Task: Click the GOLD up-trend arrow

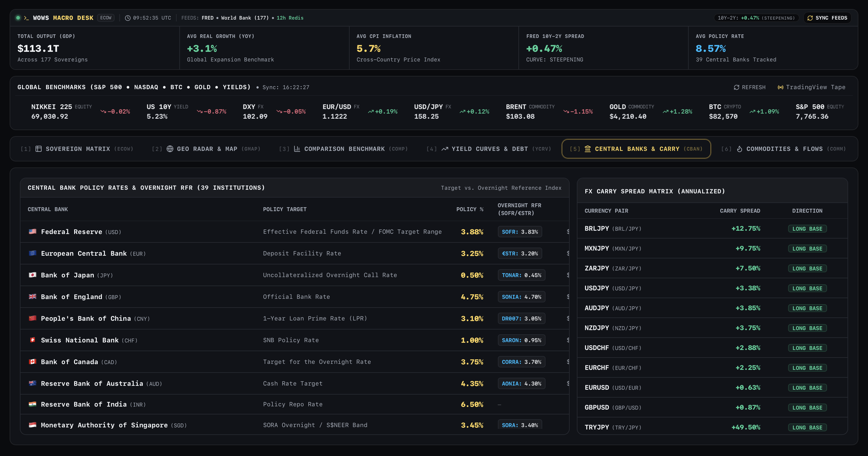Action: pyautogui.click(x=665, y=111)
